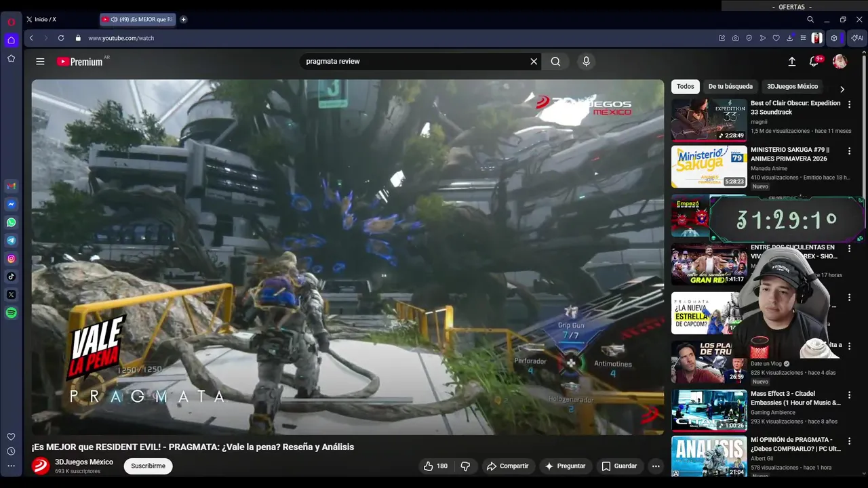Take a snapshot with camera icon
The height and width of the screenshot is (488, 868).
[736, 38]
